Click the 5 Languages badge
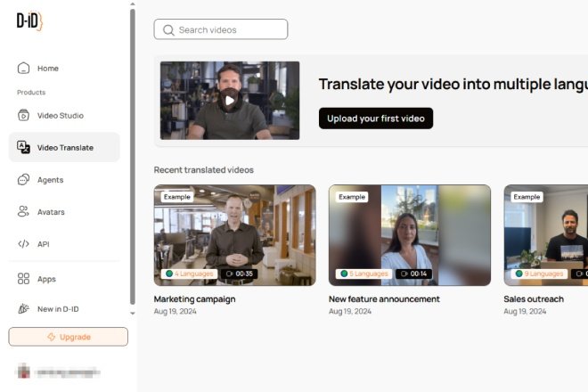 coord(364,274)
